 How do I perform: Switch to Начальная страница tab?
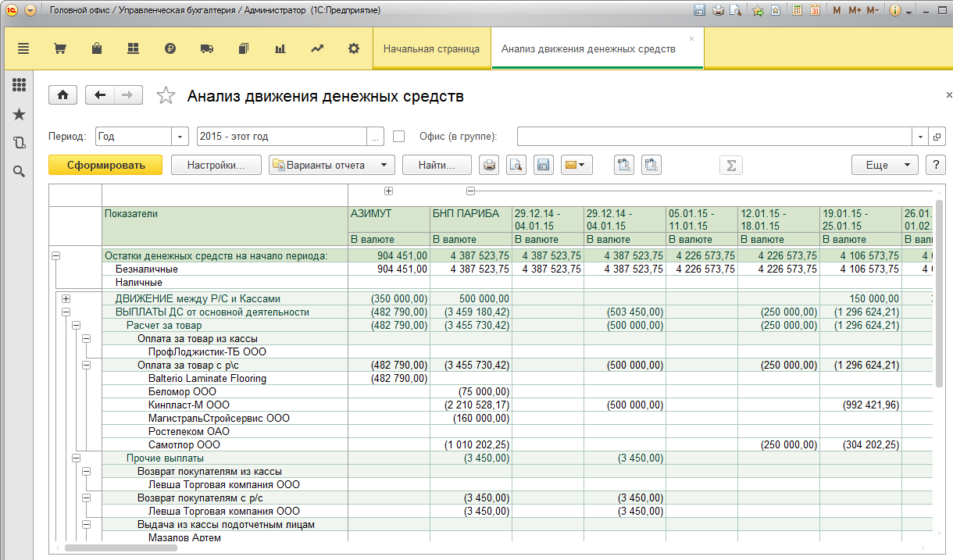[x=431, y=48]
